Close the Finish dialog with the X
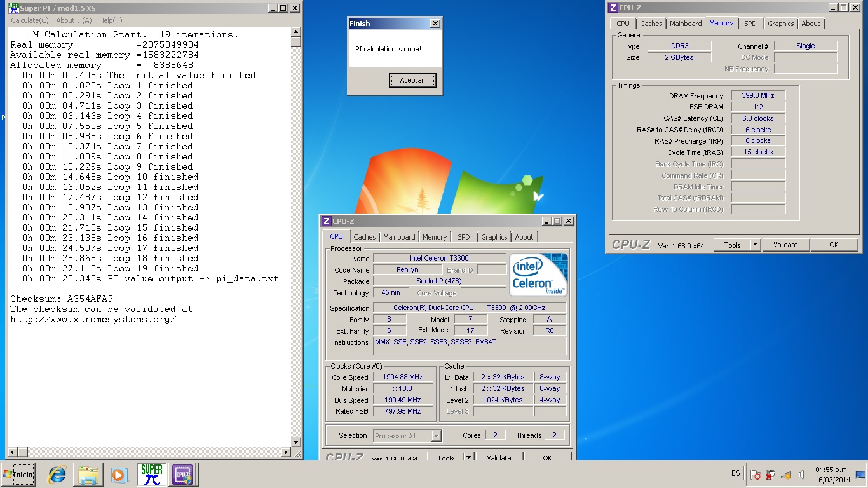The height and width of the screenshot is (488, 868). tap(435, 24)
